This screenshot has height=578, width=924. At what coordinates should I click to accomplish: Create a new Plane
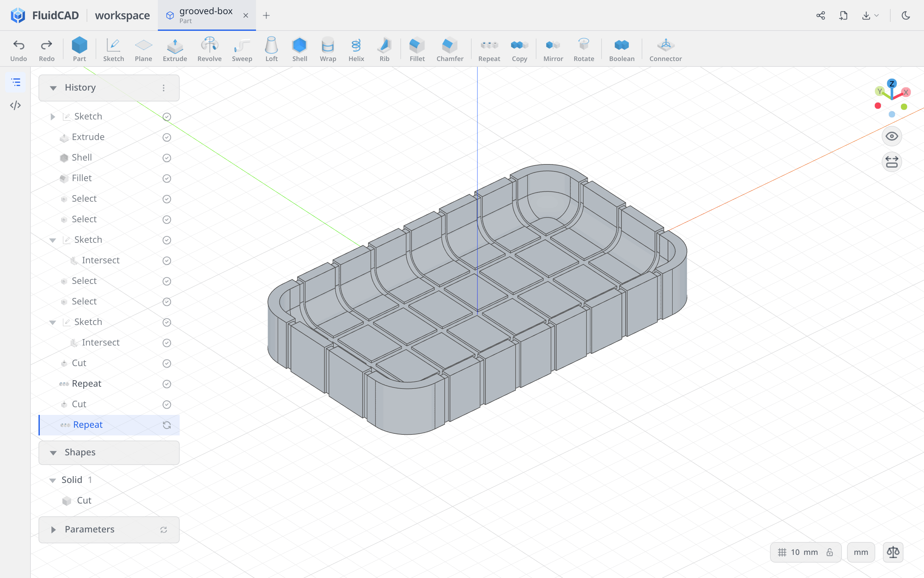[143, 50]
